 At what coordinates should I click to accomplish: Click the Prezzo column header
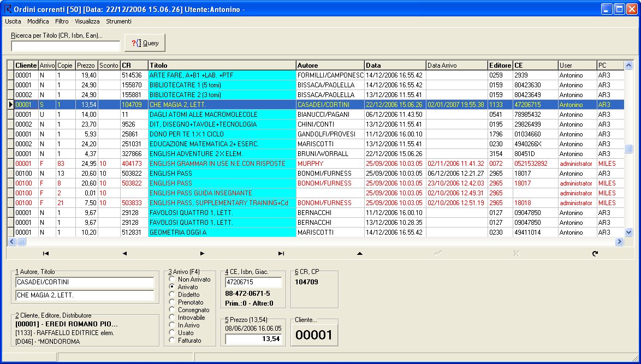(x=87, y=65)
